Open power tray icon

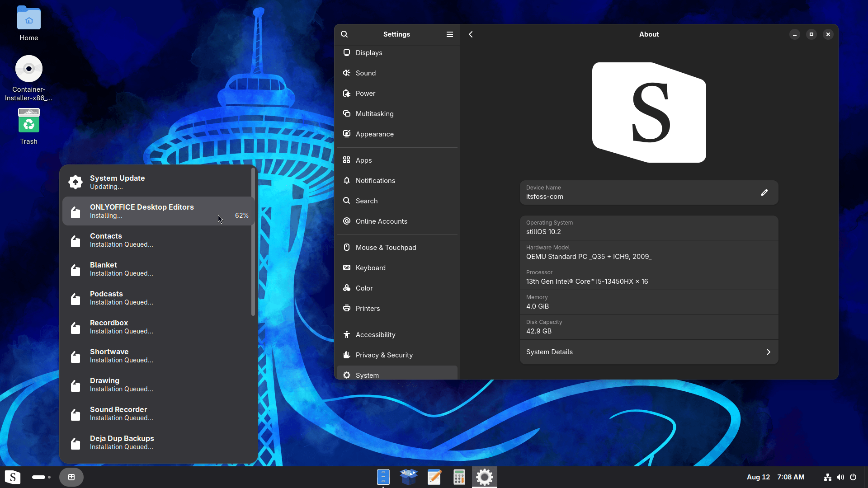point(853,477)
